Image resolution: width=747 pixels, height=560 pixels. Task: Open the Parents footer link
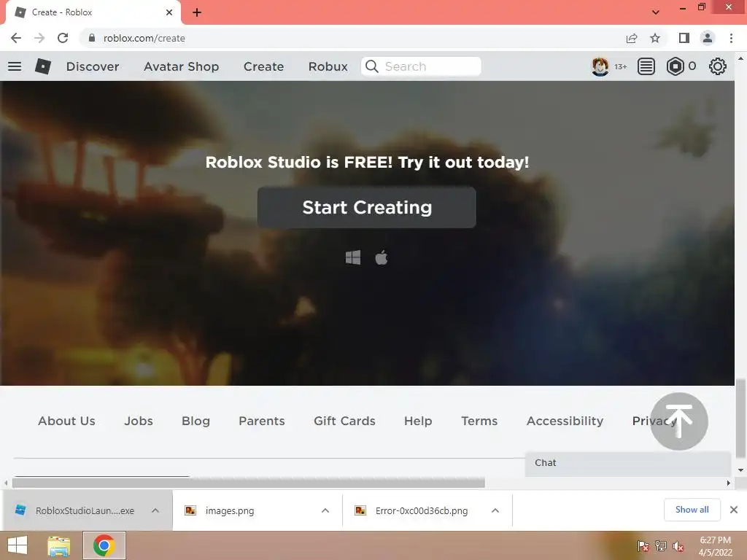coord(262,421)
